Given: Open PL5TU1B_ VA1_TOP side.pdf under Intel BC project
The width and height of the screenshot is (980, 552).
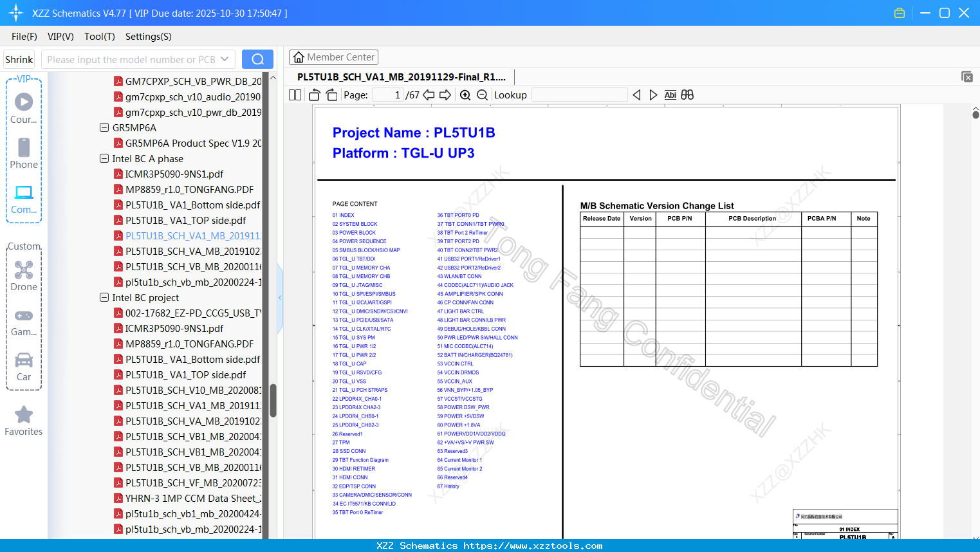Looking at the screenshot, I should [x=185, y=374].
